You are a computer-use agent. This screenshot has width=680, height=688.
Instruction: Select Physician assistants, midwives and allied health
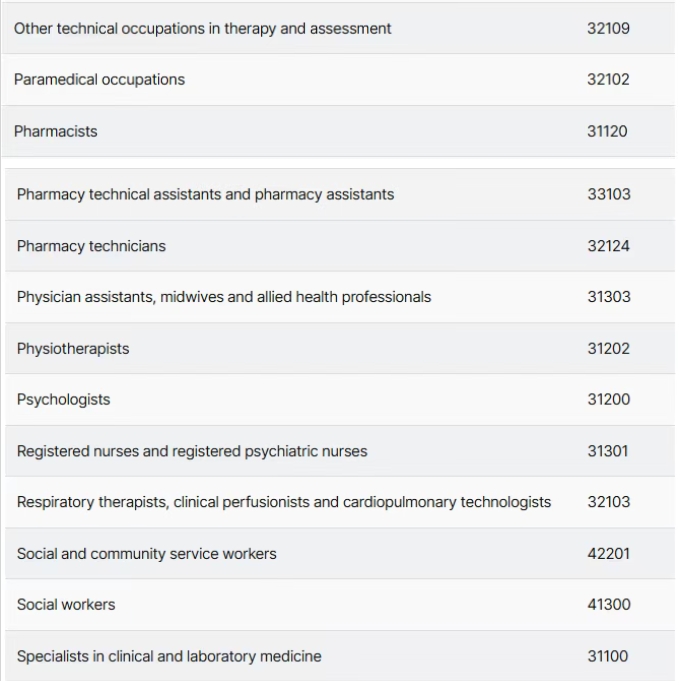pyautogui.click(x=224, y=297)
